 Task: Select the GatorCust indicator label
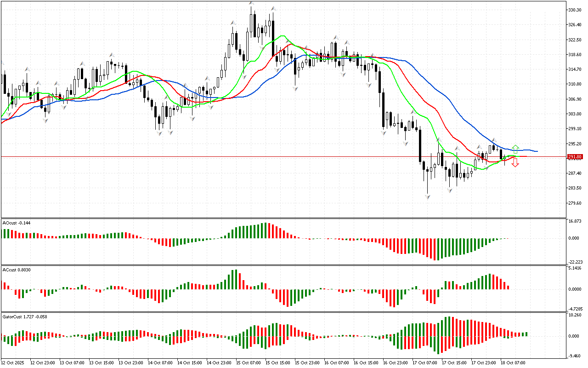coord(25,316)
